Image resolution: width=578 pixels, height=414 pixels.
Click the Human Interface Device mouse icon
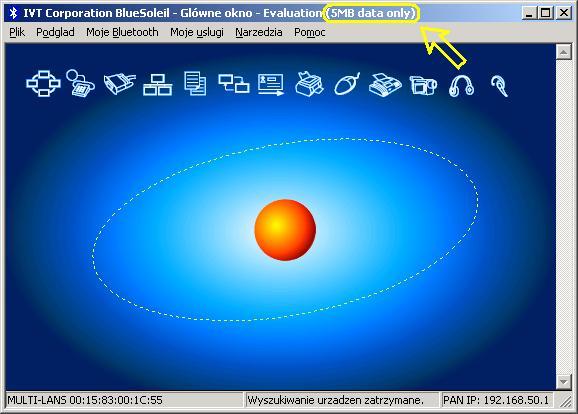347,84
